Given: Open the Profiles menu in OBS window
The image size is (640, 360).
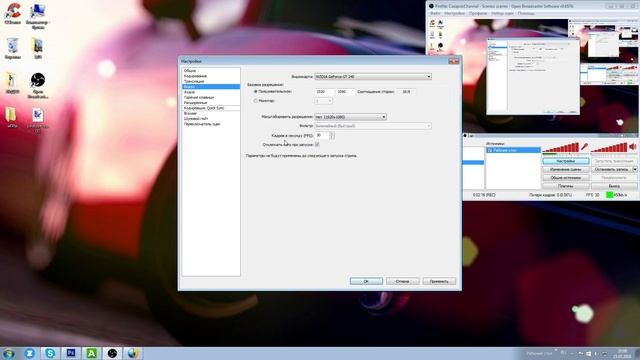Looking at the screenshot, I should (x=478, y=13).
